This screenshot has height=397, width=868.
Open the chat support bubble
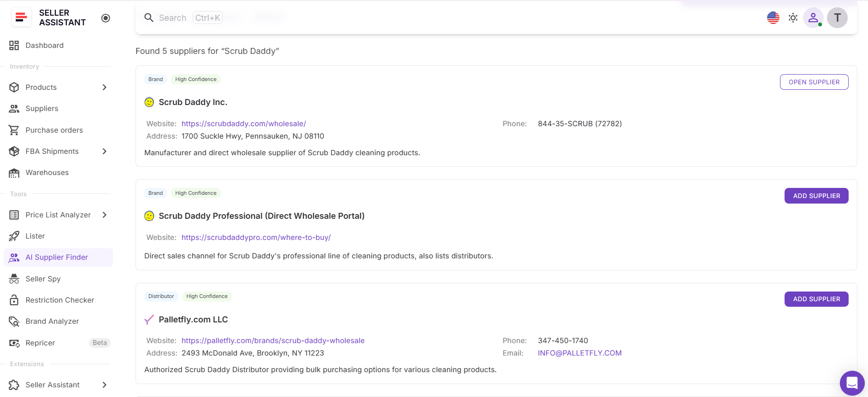tap(852, 383)
